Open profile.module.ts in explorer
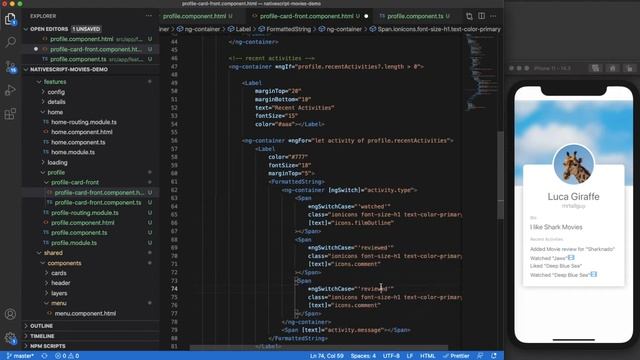 tap(74, 243)
